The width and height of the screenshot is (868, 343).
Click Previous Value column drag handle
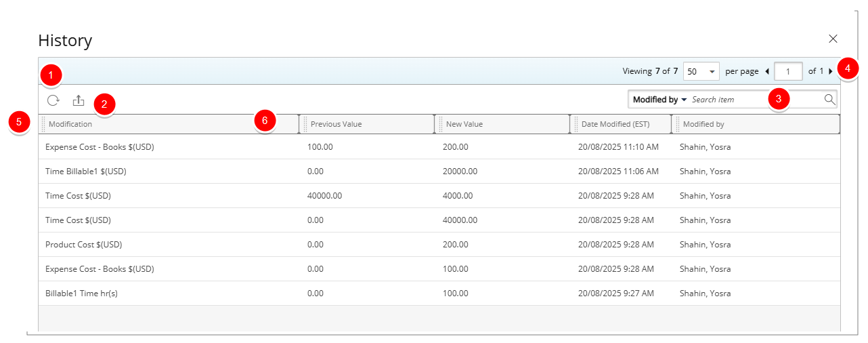pyautogui.click(x=305, y=124)
